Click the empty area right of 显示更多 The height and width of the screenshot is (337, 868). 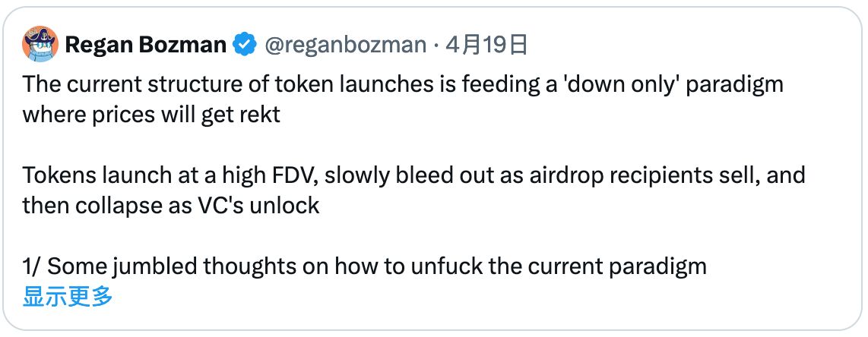click(456, 297)
